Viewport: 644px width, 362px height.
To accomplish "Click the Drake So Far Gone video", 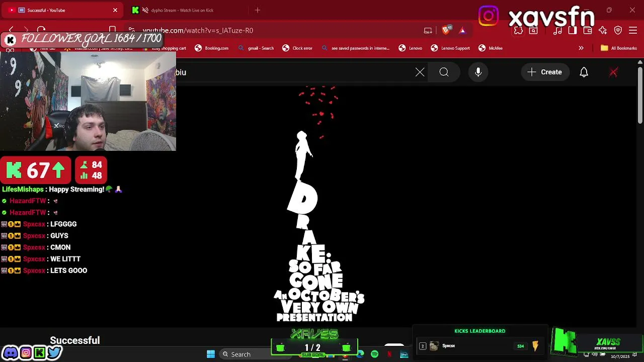I will tap(318, 206).
